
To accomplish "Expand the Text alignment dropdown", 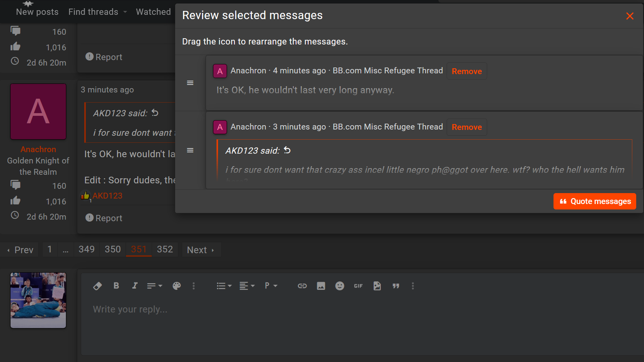I will 247,286.
